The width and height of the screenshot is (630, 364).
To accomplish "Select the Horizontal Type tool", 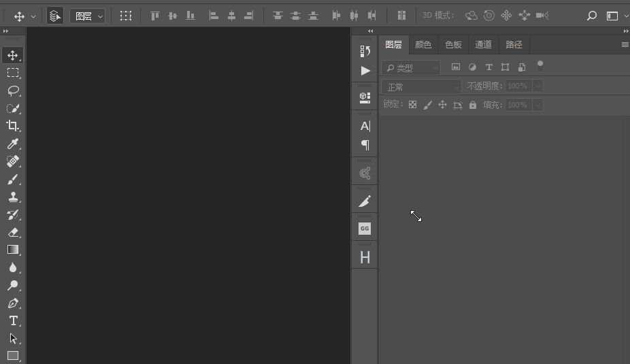I will pyautogui.click(x=12, y=320).
